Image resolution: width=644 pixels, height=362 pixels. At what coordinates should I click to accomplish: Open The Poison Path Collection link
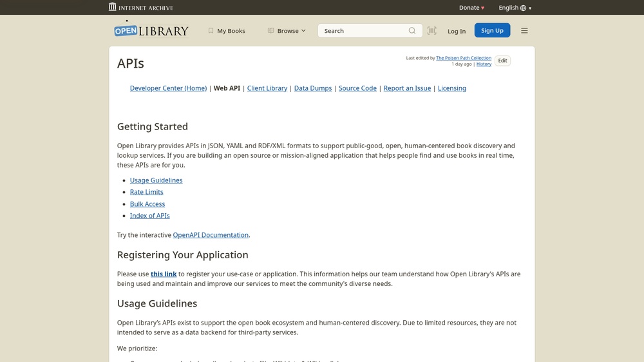(463, 58)
